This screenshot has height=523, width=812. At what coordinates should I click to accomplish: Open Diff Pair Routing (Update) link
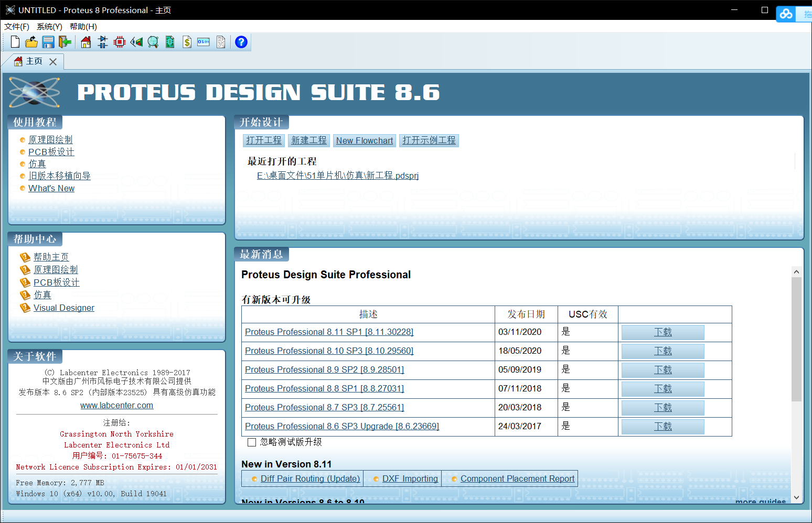pyautogui.click(x=310, y=478)
